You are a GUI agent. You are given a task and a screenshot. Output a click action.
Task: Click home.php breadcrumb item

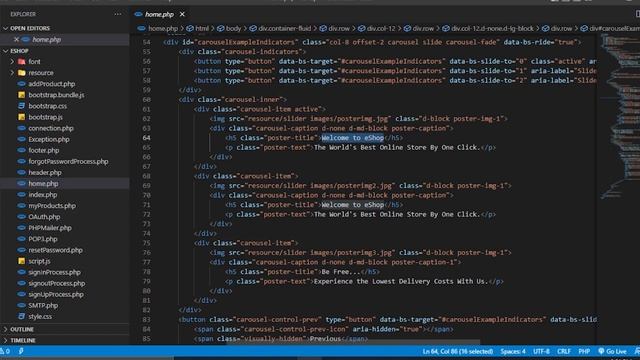[162, 28]
